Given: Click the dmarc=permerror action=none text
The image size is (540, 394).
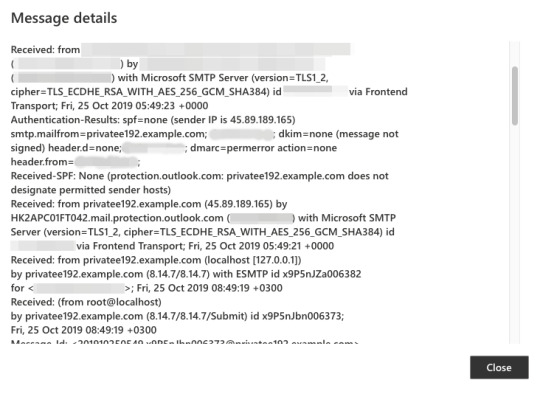Looking at the screenshot, I should pyautogui.click(x=263, y=148).
